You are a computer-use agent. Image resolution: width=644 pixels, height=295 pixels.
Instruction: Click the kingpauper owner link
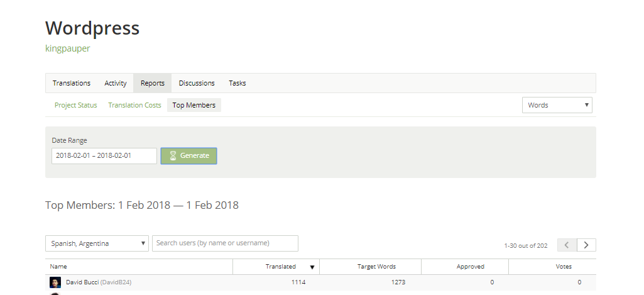click(68, 48)
